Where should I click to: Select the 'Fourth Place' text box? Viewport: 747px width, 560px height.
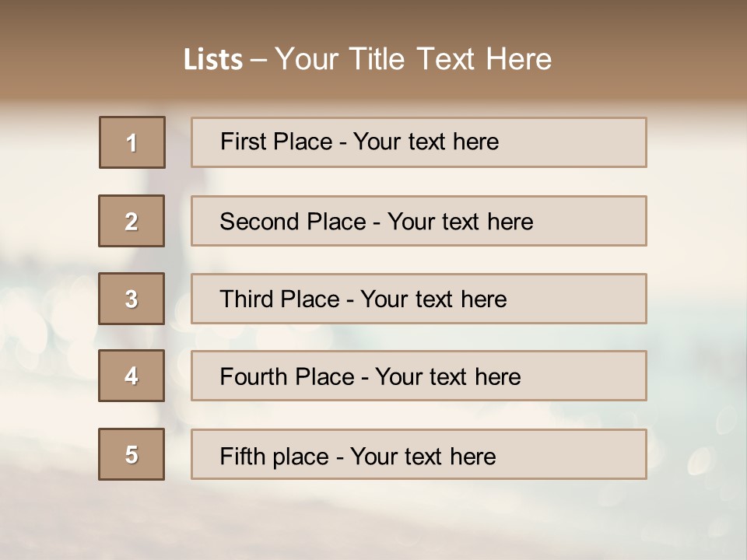[x=419, y=376]
